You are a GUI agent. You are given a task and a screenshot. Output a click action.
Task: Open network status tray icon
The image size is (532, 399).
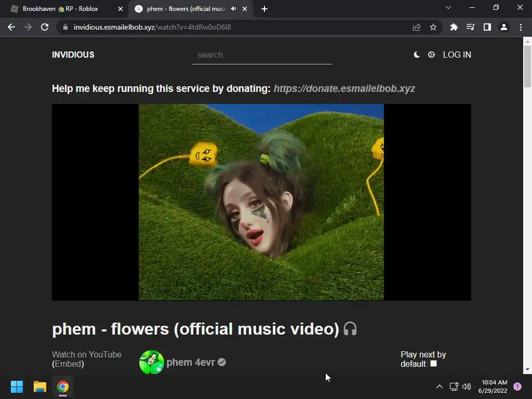pos(454,387)
